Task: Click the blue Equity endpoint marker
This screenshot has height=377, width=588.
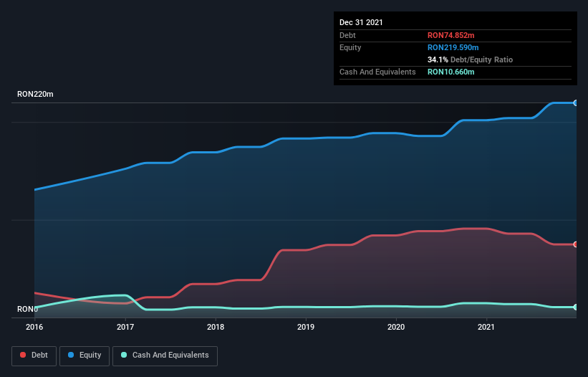Action: tap(576, 102)
